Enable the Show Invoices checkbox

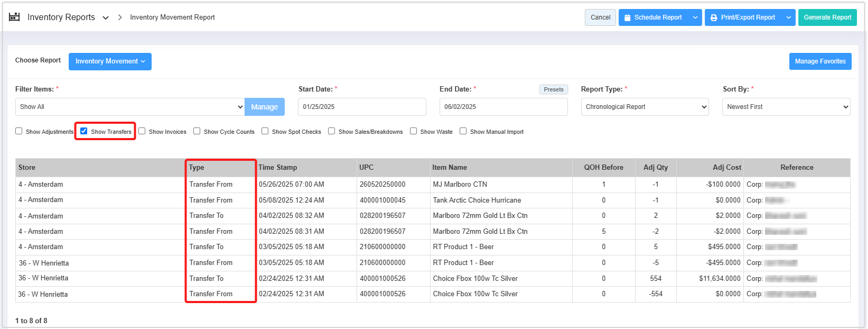click(x=142, y=131)
